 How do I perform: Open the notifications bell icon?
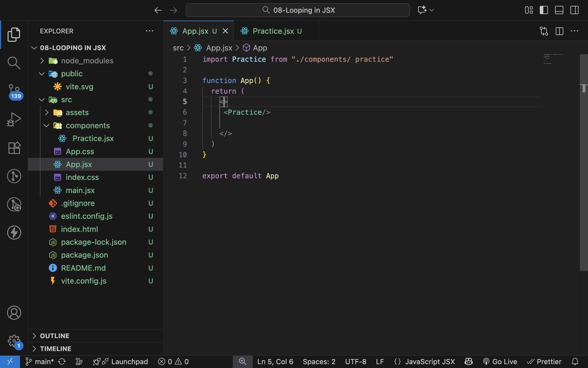click(577, 362)
